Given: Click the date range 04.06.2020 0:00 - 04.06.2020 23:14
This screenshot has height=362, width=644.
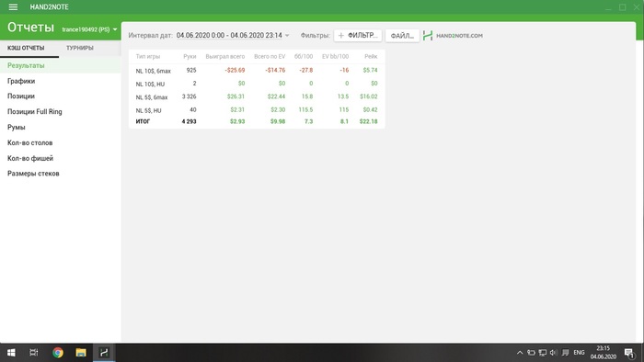Looking at the screenshot, I should pos(229,35).
